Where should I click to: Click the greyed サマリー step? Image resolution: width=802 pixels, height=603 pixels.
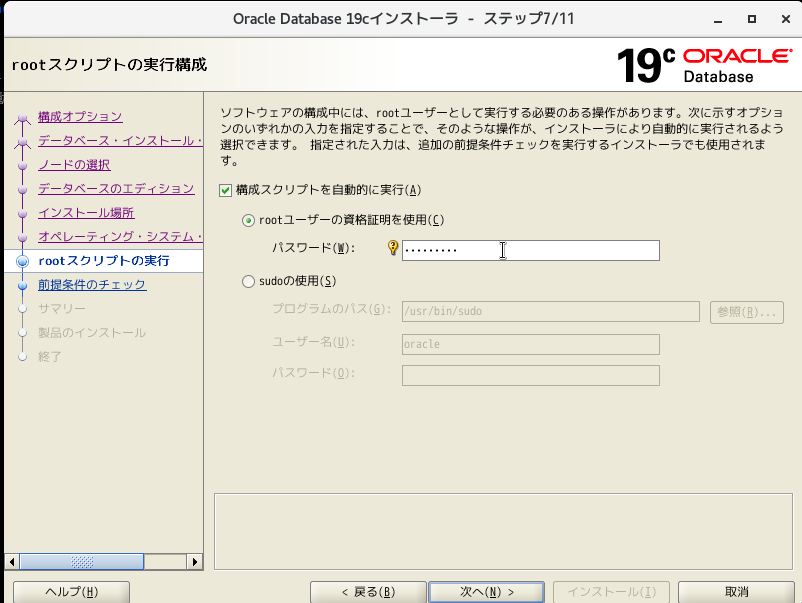coord(61,308)
